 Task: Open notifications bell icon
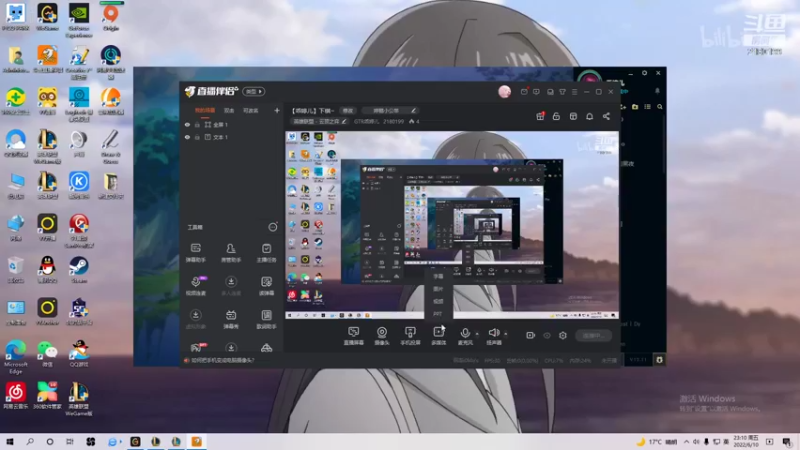[x=589, y=116]
